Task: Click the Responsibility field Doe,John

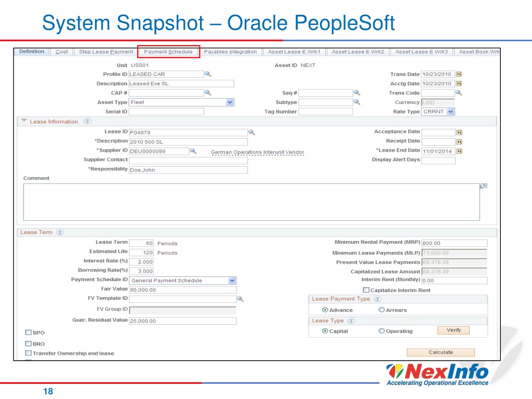Action: coord(188,170)
